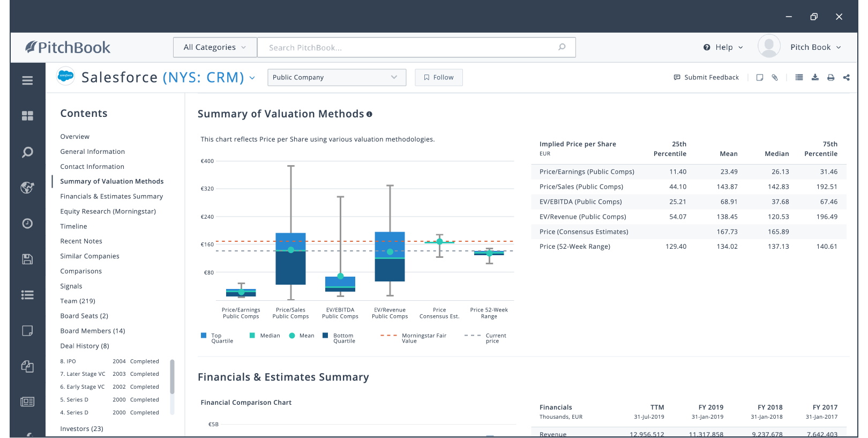Open Investors (23) section
Image resolution: width=868 pixels, height=438 pixels.
(x=81, y=429)
